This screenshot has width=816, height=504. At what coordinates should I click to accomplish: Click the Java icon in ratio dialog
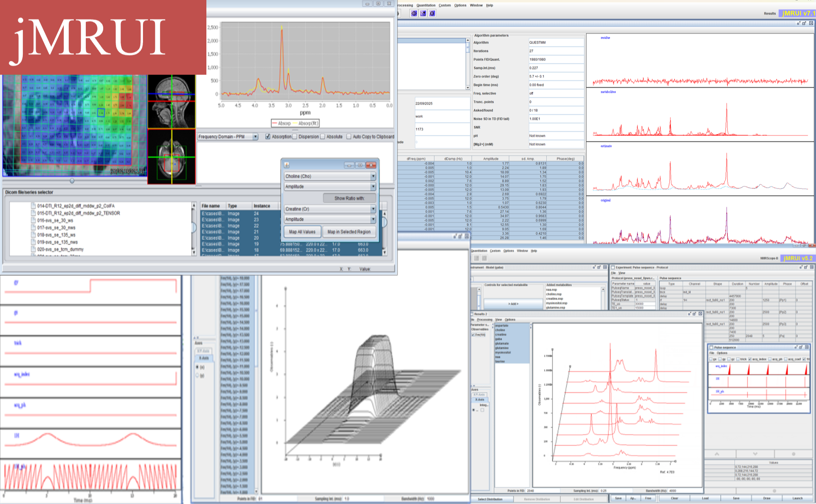pyautogui.click(x=287, y=165)
